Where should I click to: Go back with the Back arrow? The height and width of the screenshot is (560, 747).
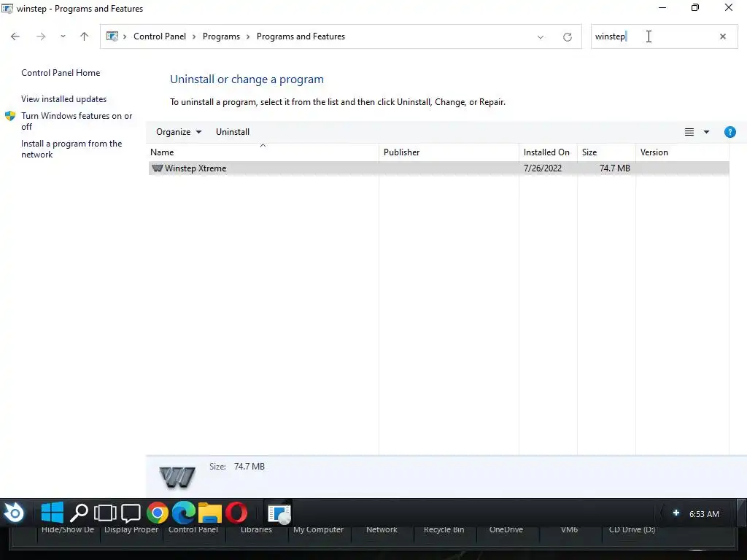[15, 36]
